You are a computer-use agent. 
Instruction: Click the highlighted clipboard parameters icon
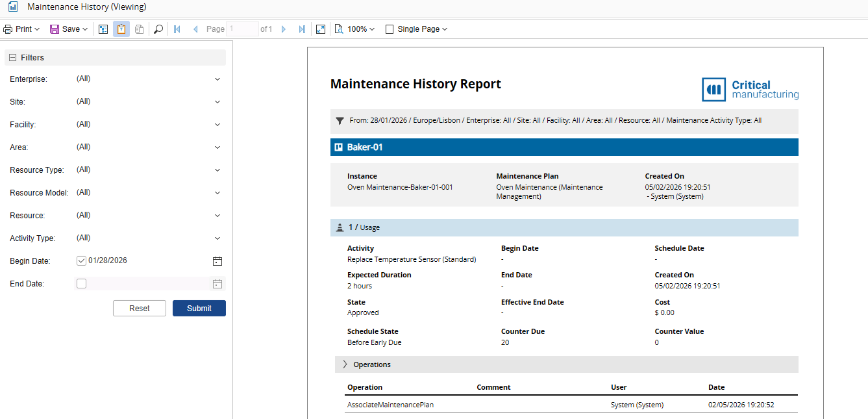121,29
